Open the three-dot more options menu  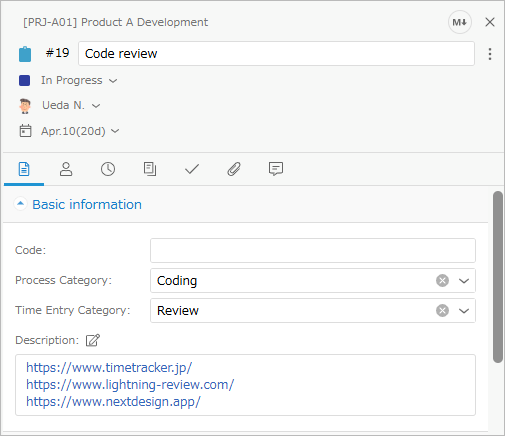pos(490,54)
